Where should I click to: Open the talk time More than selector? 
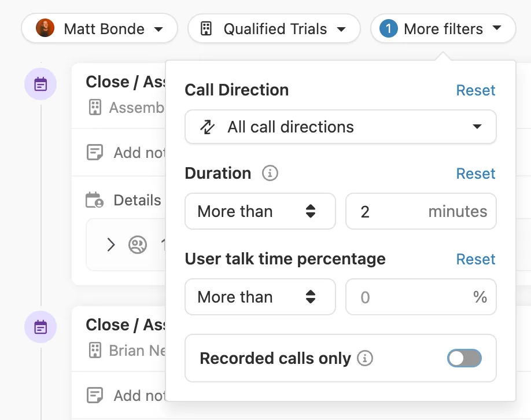tap(260, 297)
